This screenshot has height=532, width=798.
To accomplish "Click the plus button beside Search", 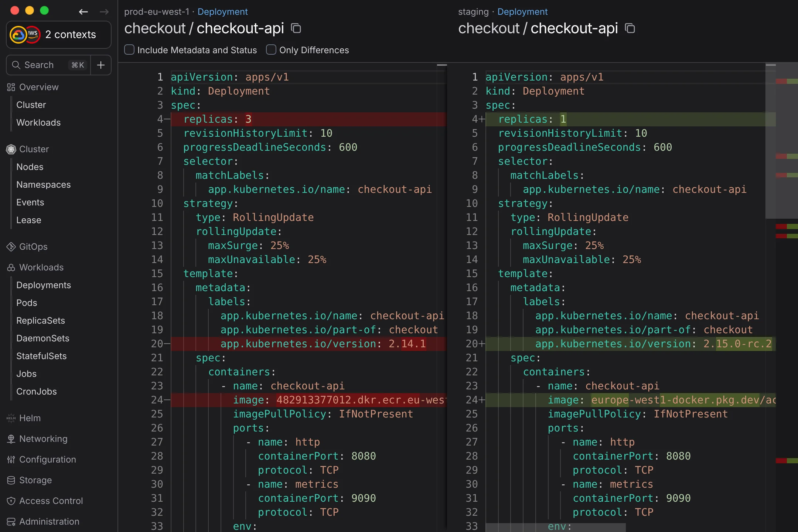I will pos(101,65).
